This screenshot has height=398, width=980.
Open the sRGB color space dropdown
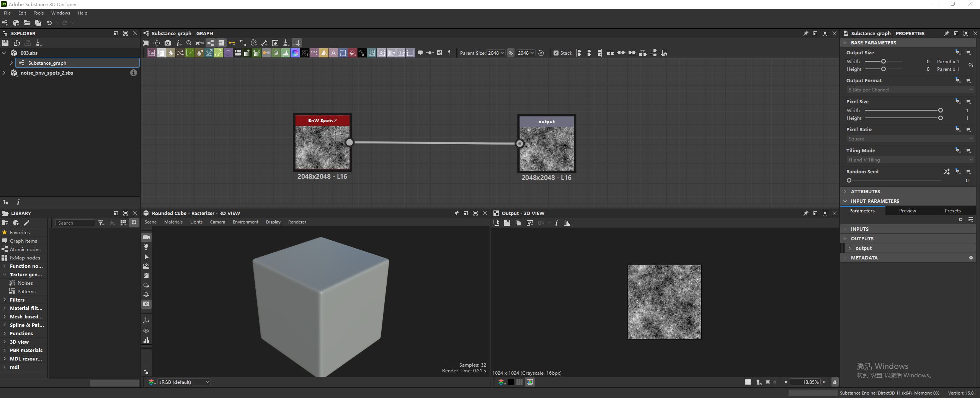[184, 382]
